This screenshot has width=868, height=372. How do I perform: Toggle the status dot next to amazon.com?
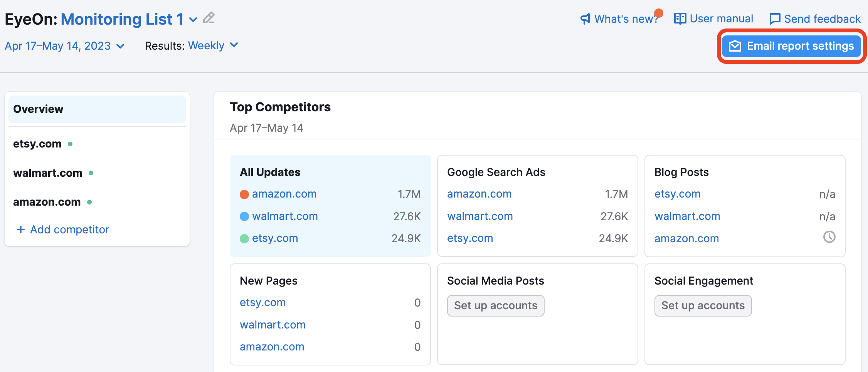90,202
